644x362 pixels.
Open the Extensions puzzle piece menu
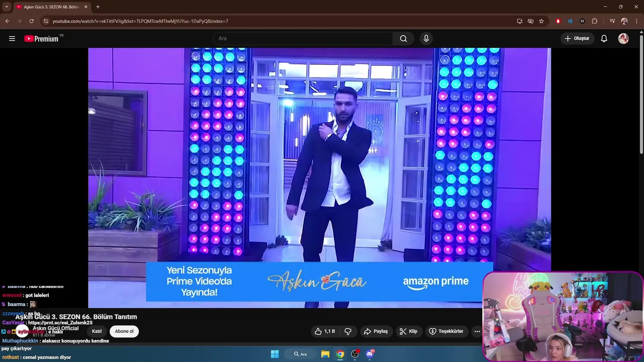595,21
